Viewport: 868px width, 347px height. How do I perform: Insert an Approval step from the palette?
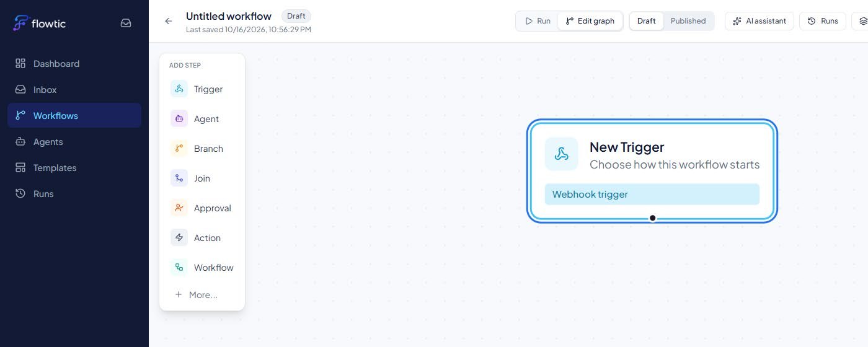(x=202, y=208)
